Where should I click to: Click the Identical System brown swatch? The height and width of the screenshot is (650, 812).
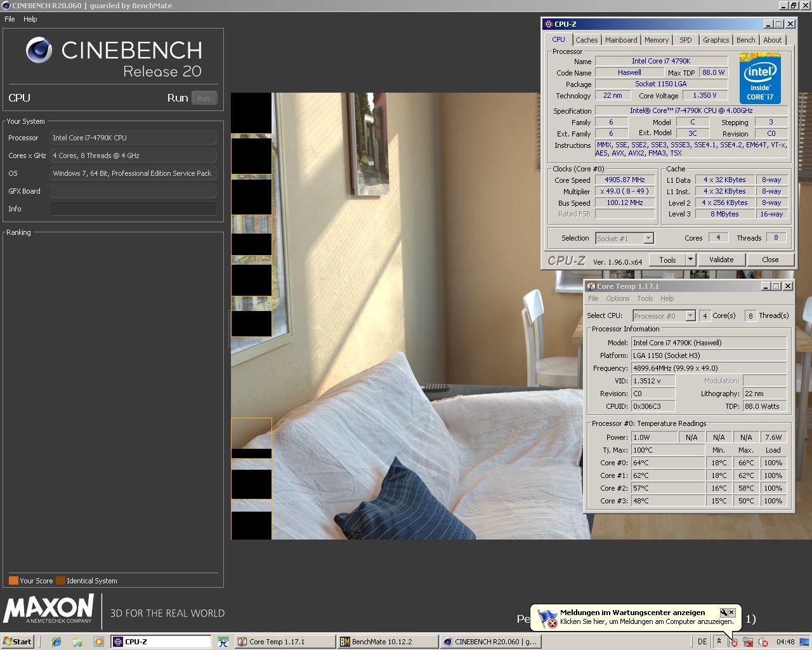tap(60, 581)
